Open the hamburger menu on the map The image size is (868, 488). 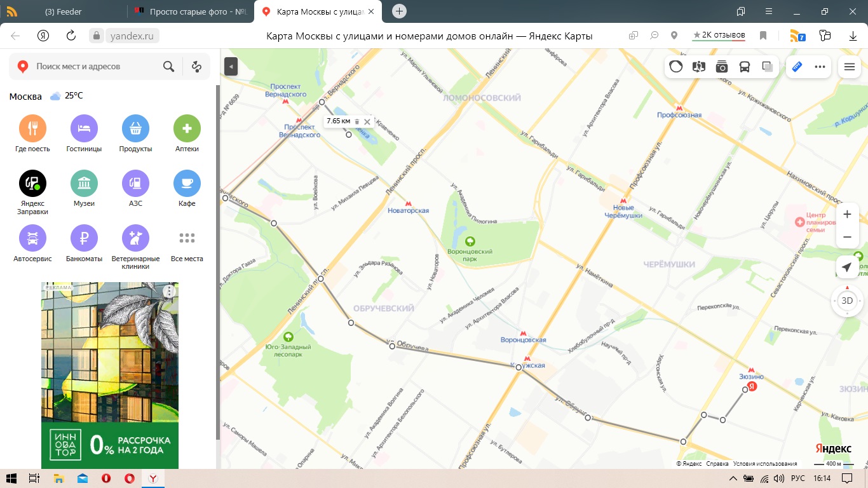click(x=850, y=67)
